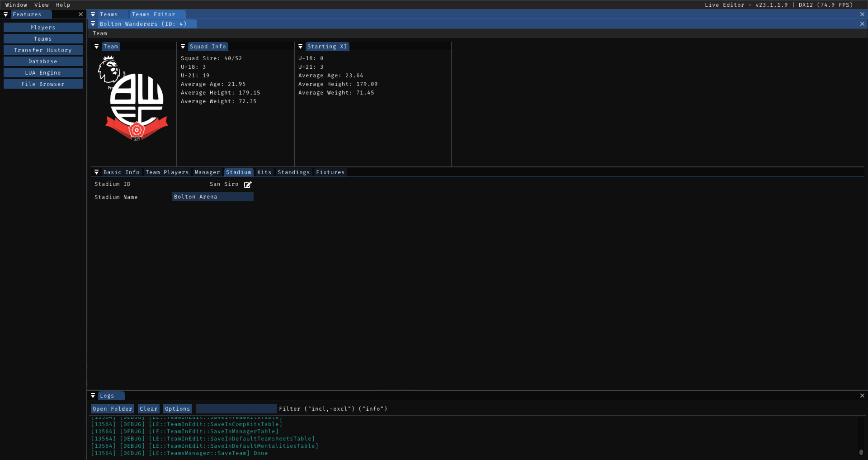Image resolution: width=868 pixels, height=460 pixels.
Task: Select the Starting XI panel tab
Action: 327,47
